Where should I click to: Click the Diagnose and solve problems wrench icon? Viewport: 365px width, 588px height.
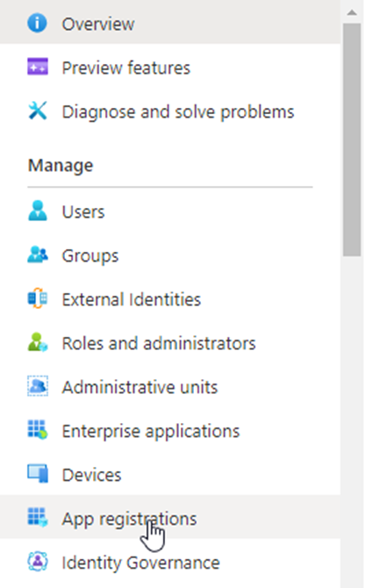pos(38,111)
